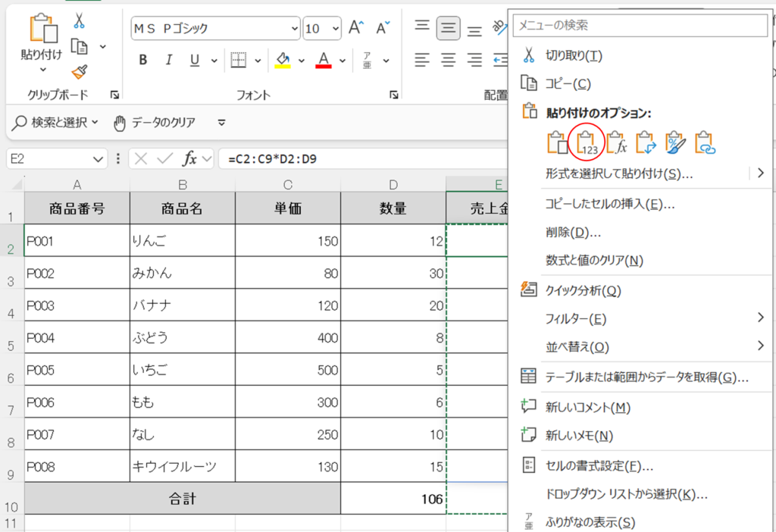This screenshot has height=532, width=776.
Task: Apply the yellow fill color swatch
Action: pos(283,61)
